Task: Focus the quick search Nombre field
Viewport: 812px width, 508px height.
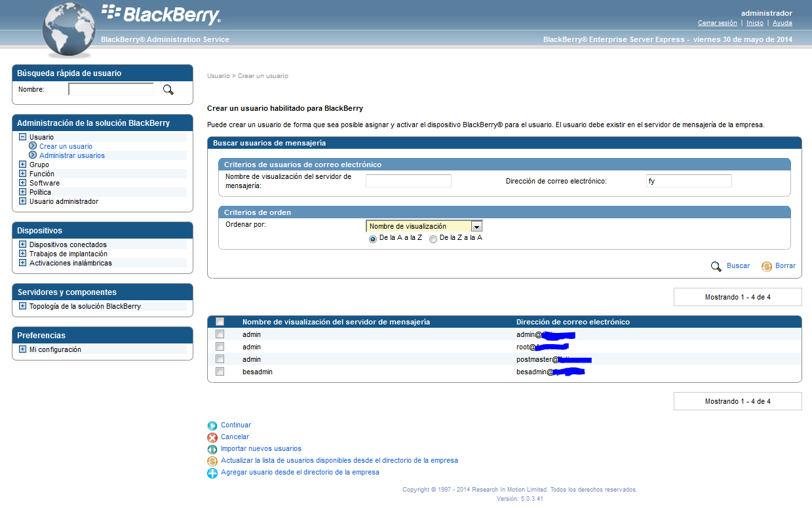Action: pyautogui.click(x=111, y=89)
